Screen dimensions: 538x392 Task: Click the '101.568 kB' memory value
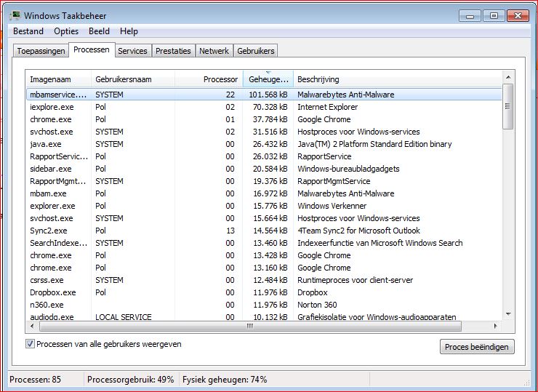click(268, 95)
